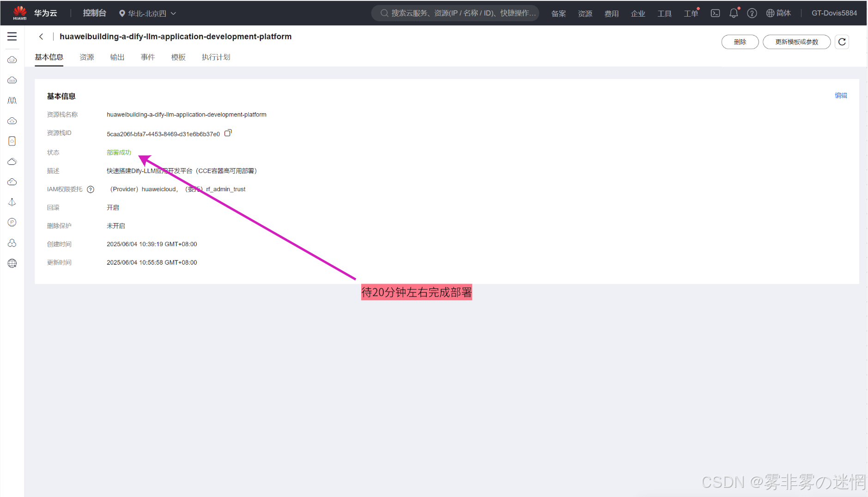Go to the 控制台 console home
The image size is (868, 497).
pyautogui.click(x=94, y=13)
